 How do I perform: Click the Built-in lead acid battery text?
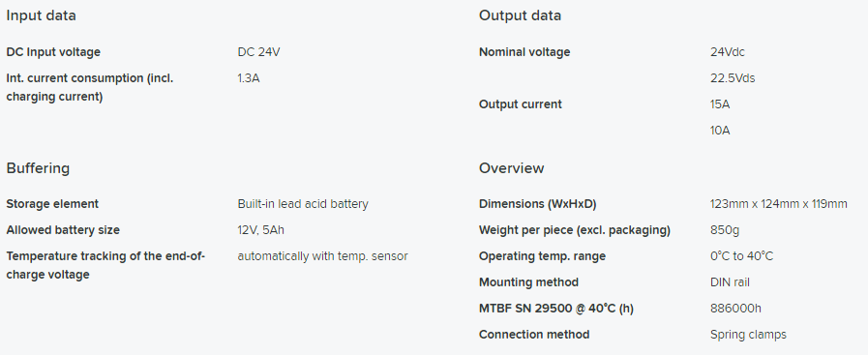[303, 204]
